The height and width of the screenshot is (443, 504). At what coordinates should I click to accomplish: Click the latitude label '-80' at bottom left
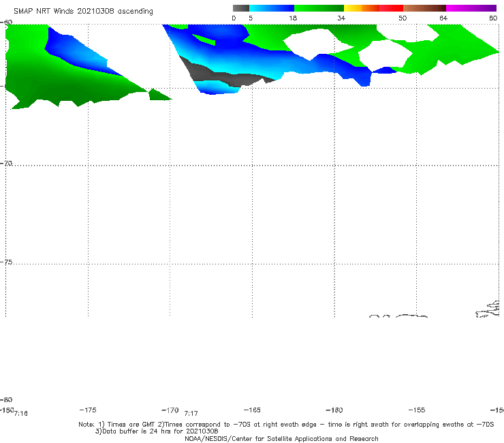[x=6, y=399]
